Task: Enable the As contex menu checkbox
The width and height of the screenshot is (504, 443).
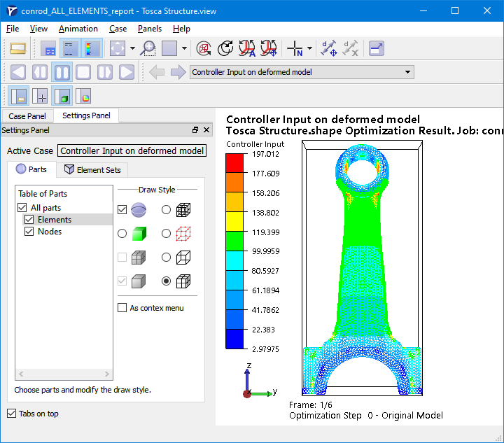Action: [122, 308]
